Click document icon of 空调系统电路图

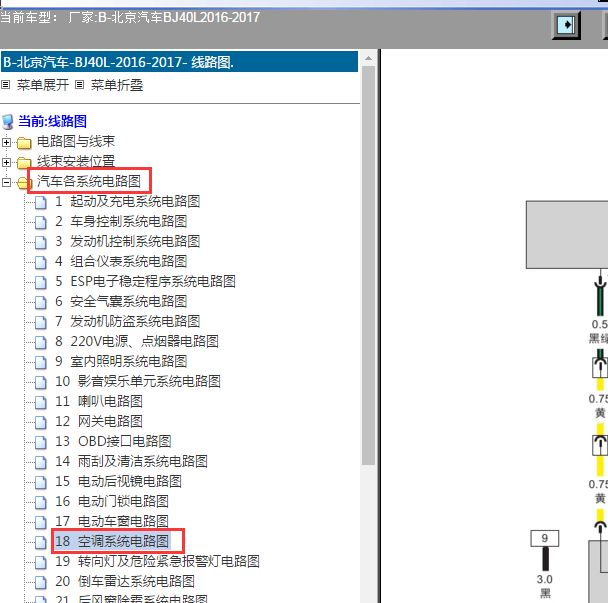40,543
